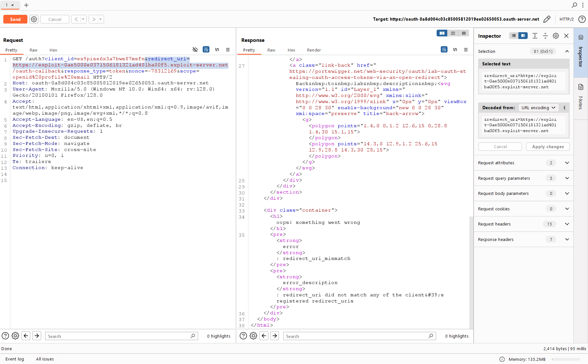Image resolution: width=588 pixels, height=364 pixels.
Task: Click Apply changes button
Action: (x=548, y=147)
